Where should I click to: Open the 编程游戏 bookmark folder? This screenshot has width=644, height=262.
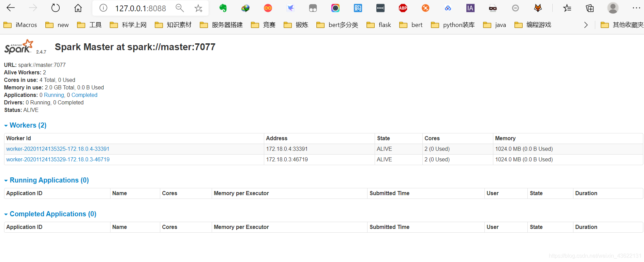point(533,25)
